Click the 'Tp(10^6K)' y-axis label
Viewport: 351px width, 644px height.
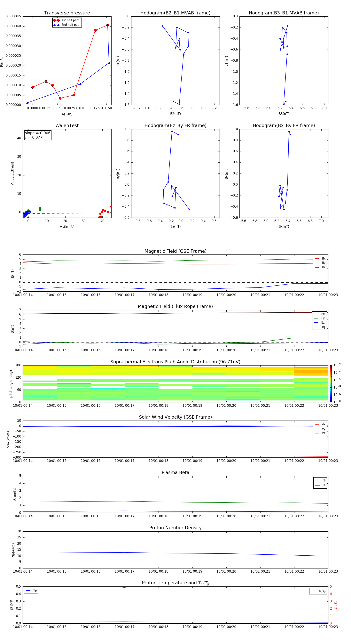pos(11,605)
